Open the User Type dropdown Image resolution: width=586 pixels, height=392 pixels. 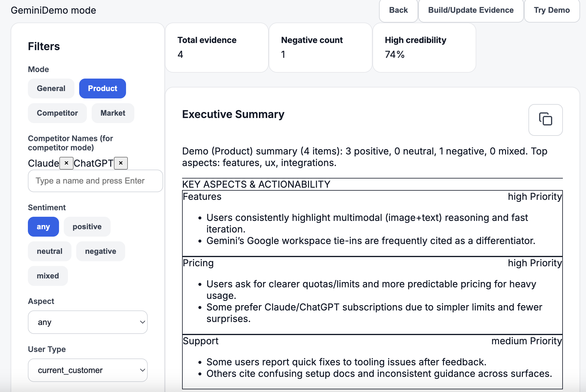88,370
